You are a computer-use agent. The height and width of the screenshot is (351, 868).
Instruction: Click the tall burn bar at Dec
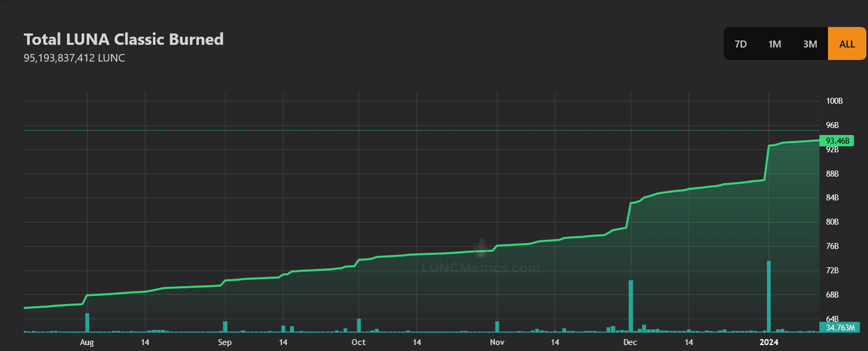(631, 306)
